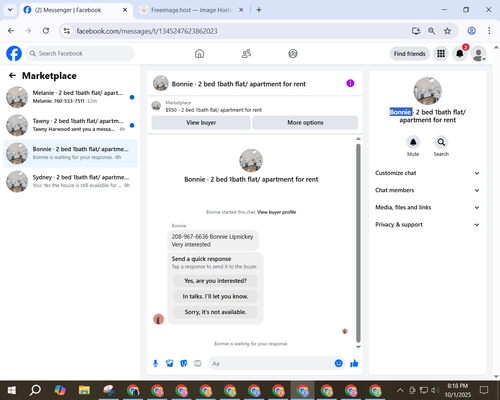Image resolution: width=500 pixels, height=400 pixels.
Task: Open install app icon in address bar
Action: (x=416, y=31)
